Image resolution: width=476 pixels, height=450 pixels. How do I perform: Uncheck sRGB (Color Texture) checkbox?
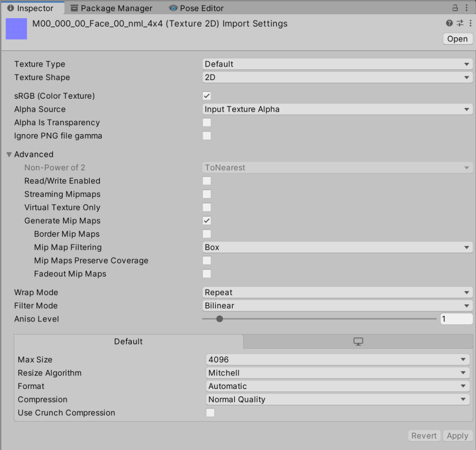pyautogui.click(x=207, y=96)
